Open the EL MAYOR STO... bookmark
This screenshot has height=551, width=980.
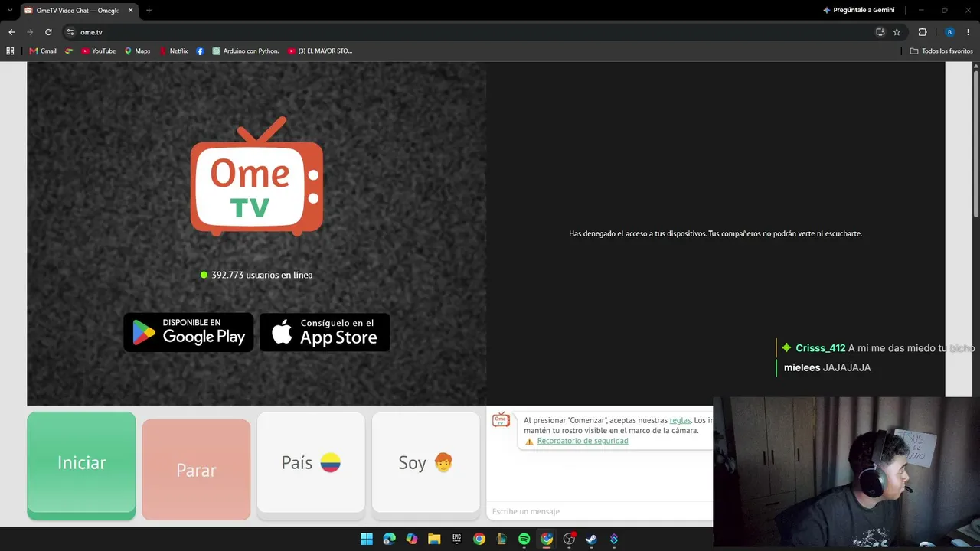pos(320,51)
